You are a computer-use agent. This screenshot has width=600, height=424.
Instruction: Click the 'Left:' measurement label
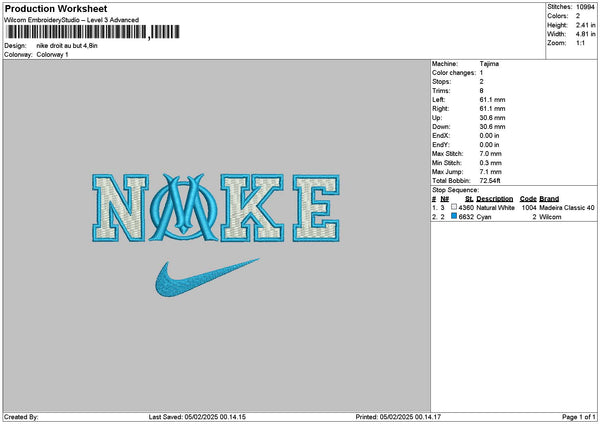point(438,99)
